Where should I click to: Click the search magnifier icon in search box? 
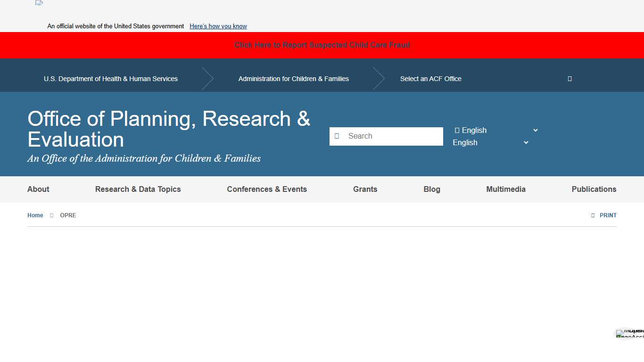337,136
